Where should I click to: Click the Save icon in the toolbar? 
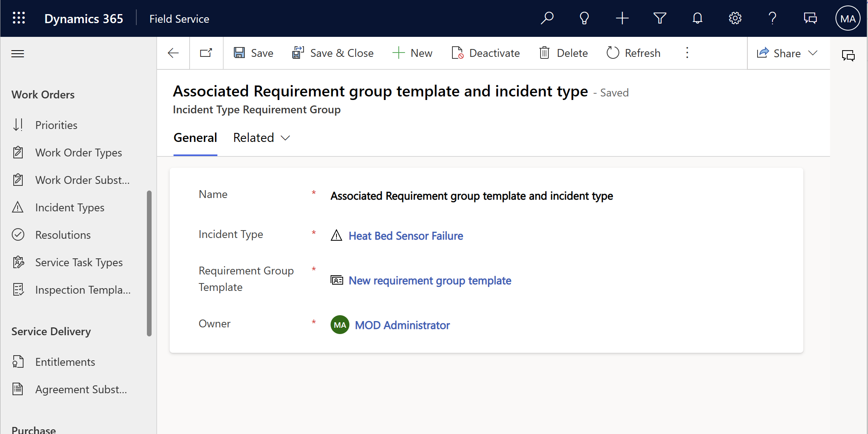[240, 53]
